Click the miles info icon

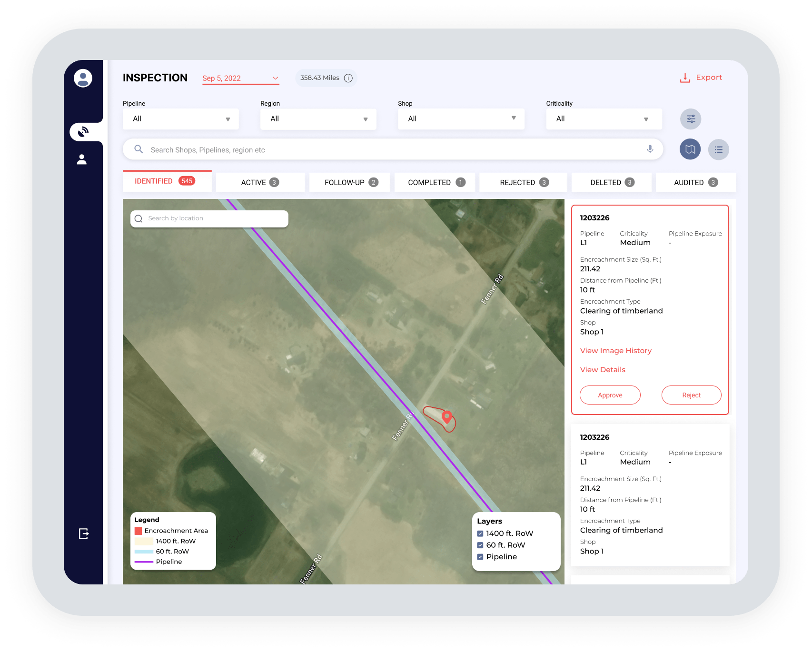(x=348, y=78)
